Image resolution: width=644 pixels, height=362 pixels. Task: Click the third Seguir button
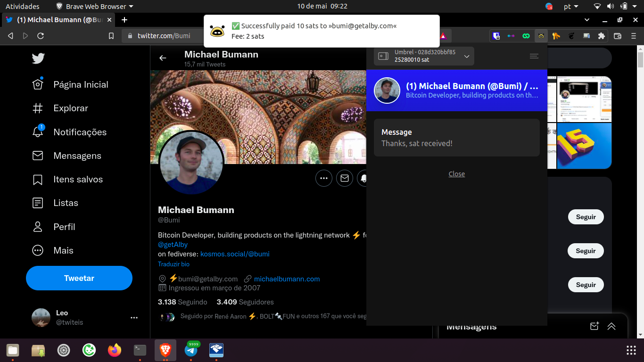(586, 285)
